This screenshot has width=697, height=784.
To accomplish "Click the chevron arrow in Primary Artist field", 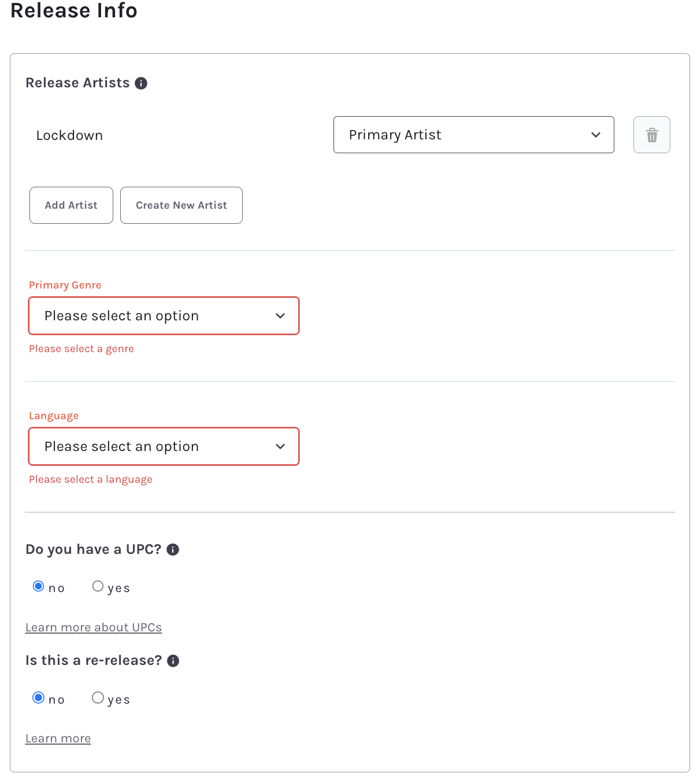I will [x=596, y=135].
